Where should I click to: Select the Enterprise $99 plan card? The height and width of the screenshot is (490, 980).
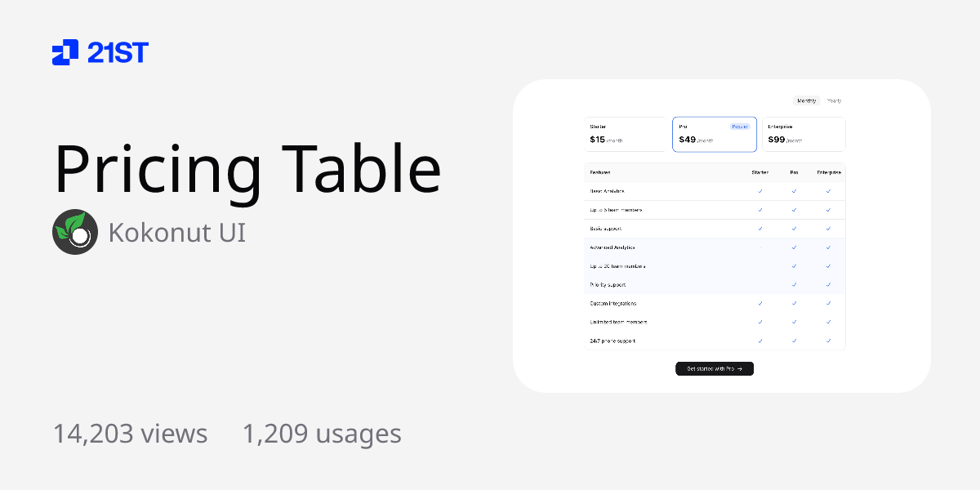point(804,134)
